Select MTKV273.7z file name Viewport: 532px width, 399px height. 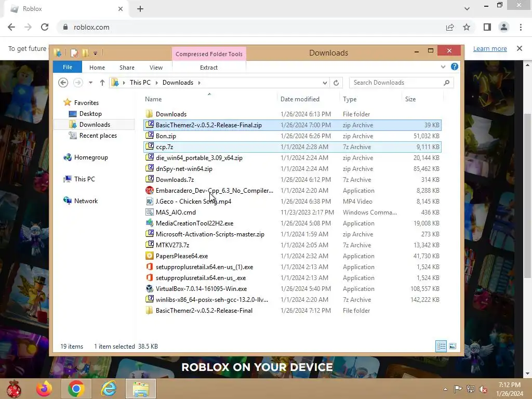(x=172, y=245)
